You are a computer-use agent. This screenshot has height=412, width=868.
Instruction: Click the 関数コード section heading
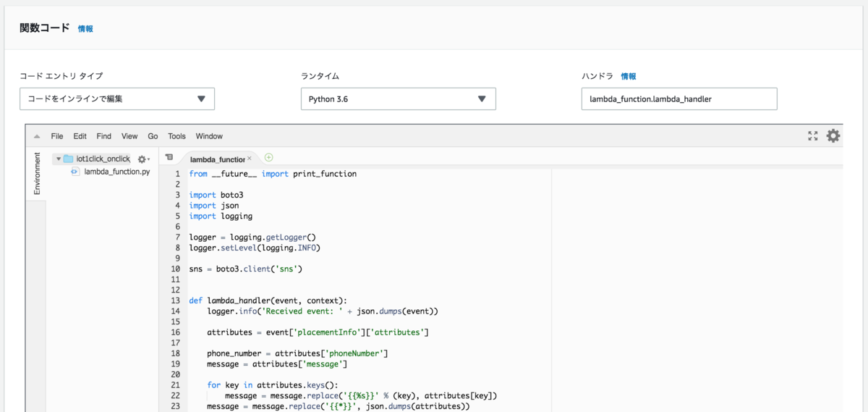(x=45, y=28)
